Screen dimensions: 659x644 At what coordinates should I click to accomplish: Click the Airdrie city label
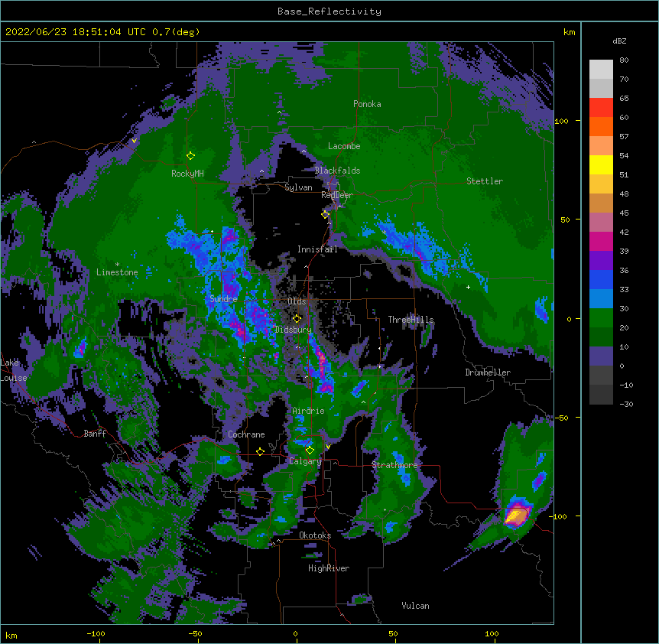click(x=308, y=411)
